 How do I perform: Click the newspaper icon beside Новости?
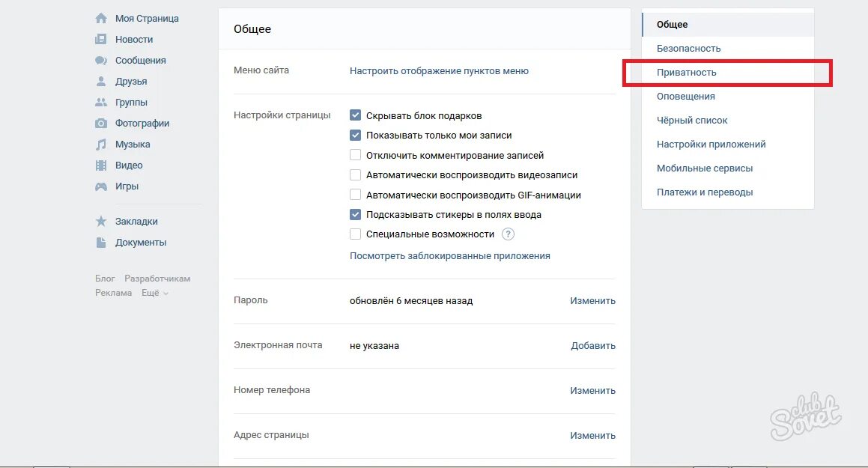pos(101,39)
